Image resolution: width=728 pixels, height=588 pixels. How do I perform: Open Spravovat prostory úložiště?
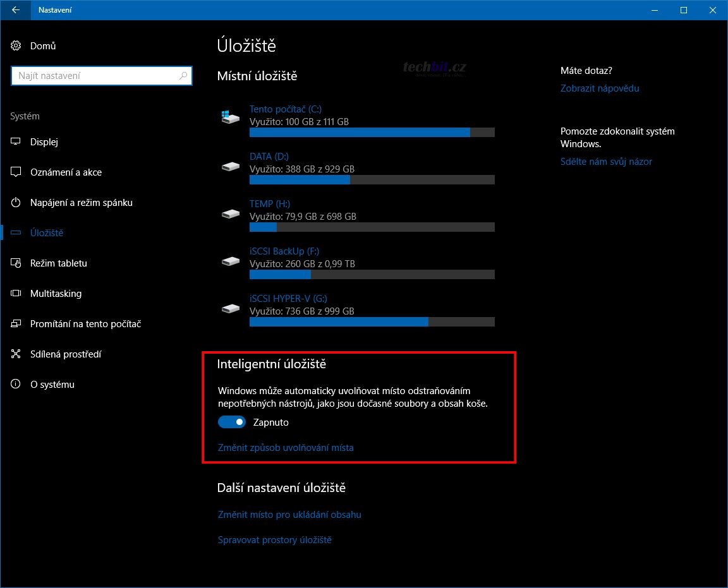pos(274,540)
